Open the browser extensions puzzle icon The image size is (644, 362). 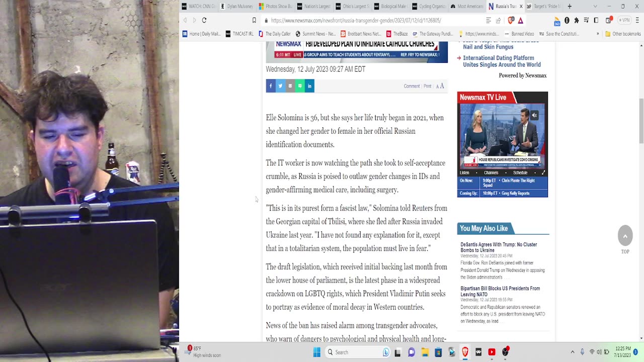577,20
